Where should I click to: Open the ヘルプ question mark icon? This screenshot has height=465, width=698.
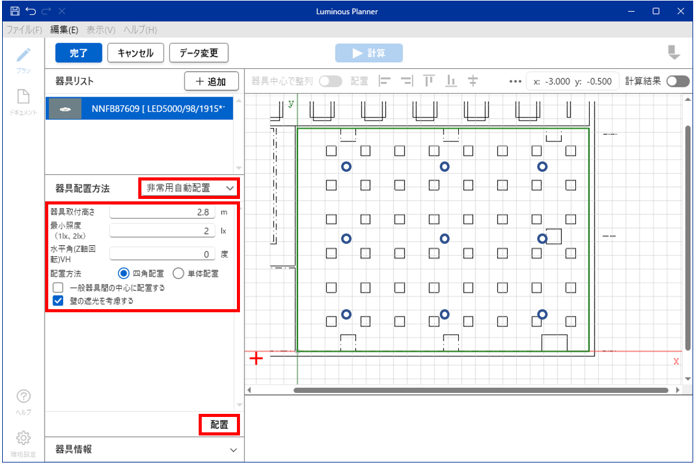pyautogui.click(x=22, y=398)
